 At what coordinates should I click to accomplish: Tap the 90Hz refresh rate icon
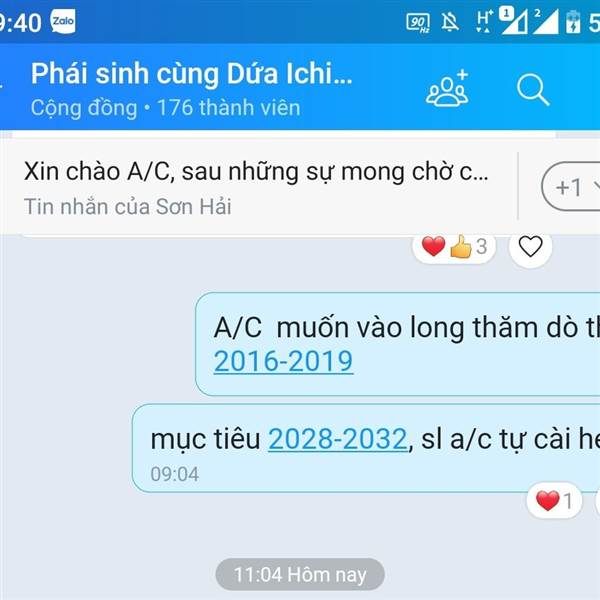(418, 23)
